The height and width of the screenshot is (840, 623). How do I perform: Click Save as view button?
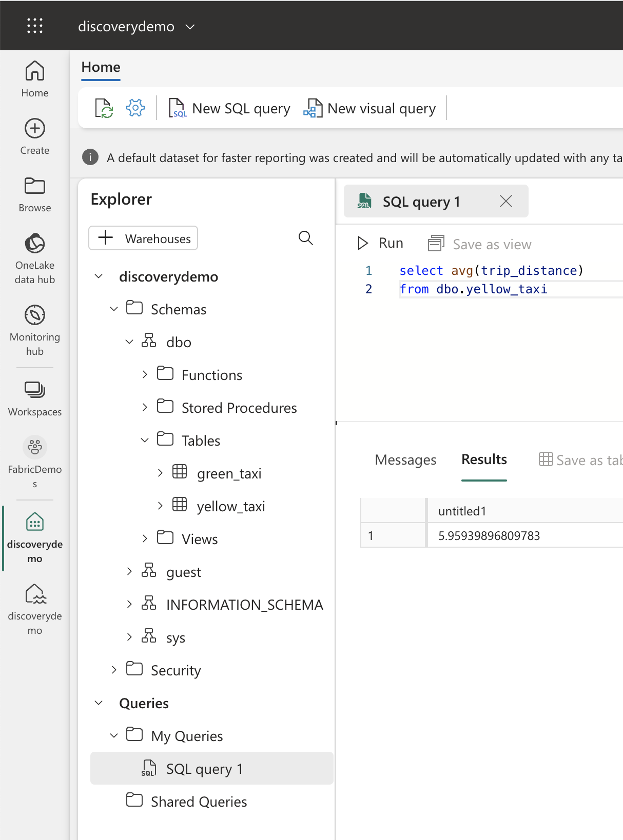click(480, 244)
